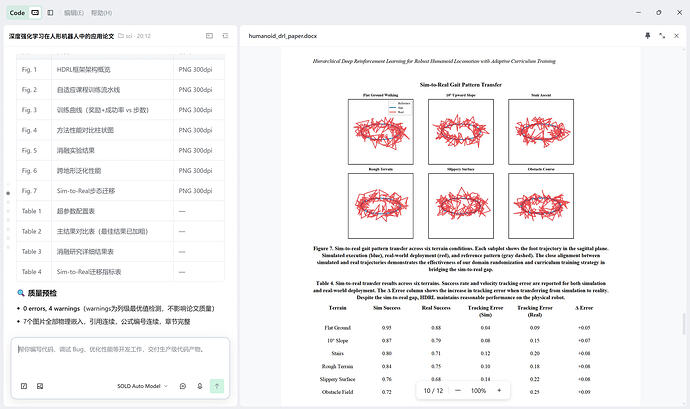The width and height of the screenshot is (690, 409).
Task: Click the collapse list icon in chat header
Action: (225, 36)
